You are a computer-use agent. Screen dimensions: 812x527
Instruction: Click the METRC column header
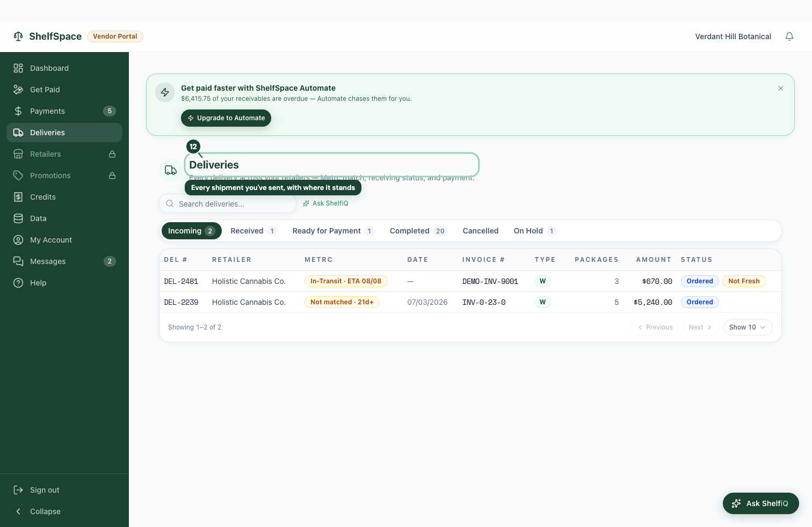(318, 260)
